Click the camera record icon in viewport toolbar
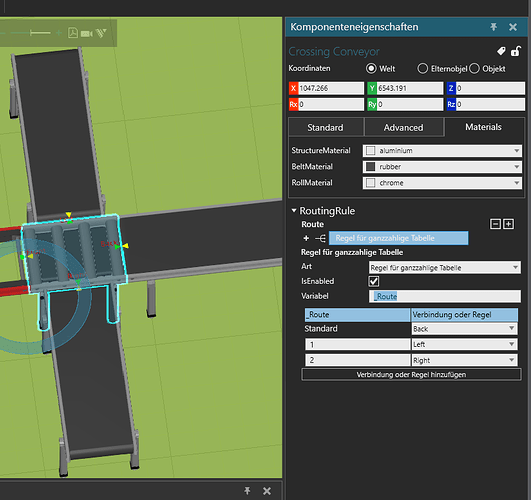The image size is (531, 500). click(87, 34)
